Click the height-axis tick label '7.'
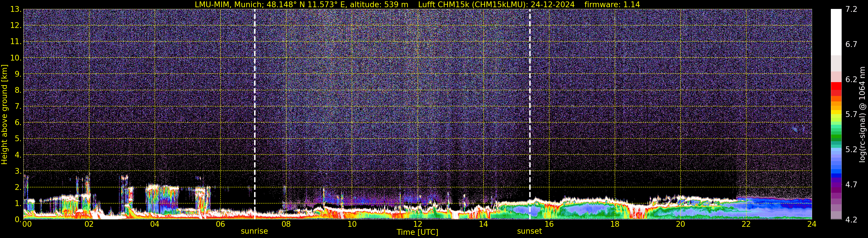 [18, 107]
